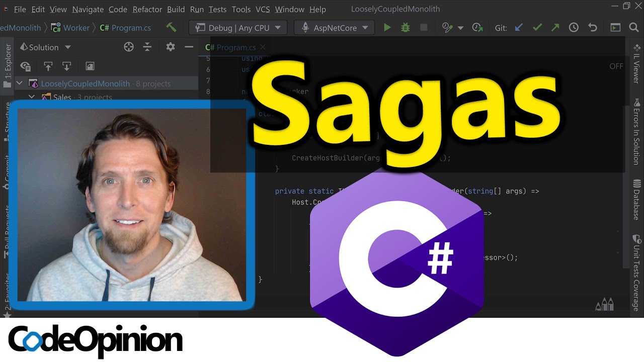
Task: Open Search Everywhere magnifier
Action: [634, 28]
